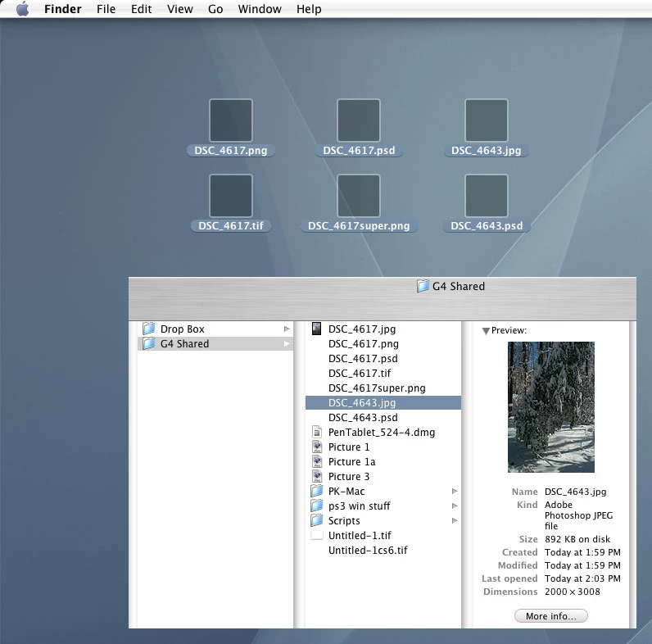Viewport: 652px width, 644px height.
Task: Expand G4 Shared folder arrow
Action: tap(287, 343)
